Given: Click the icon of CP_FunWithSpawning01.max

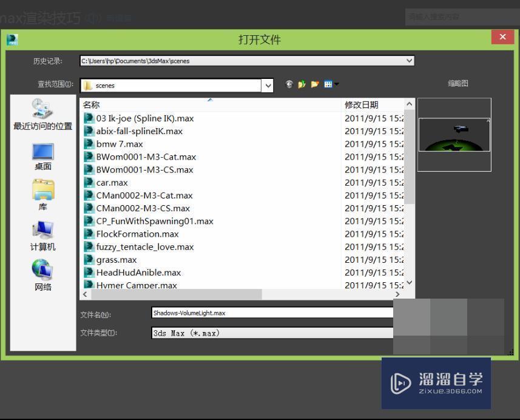Looking at the screenshot, I should tap(89, 220).
